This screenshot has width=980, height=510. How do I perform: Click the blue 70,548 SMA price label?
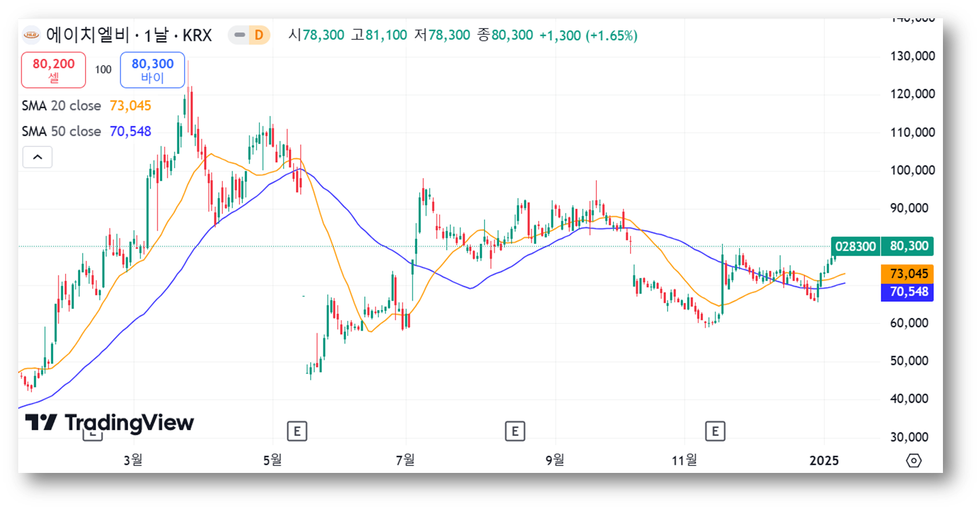pyautogui.click(x=908, y=292)
